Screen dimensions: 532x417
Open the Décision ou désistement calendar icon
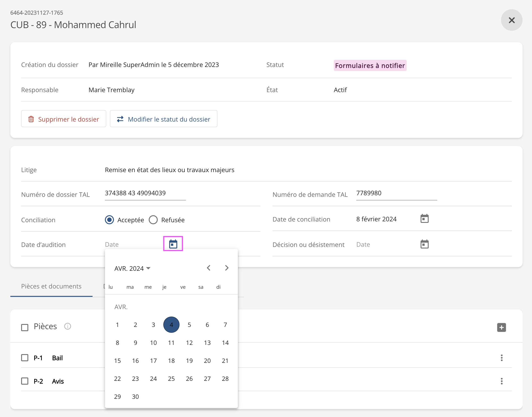424,244
